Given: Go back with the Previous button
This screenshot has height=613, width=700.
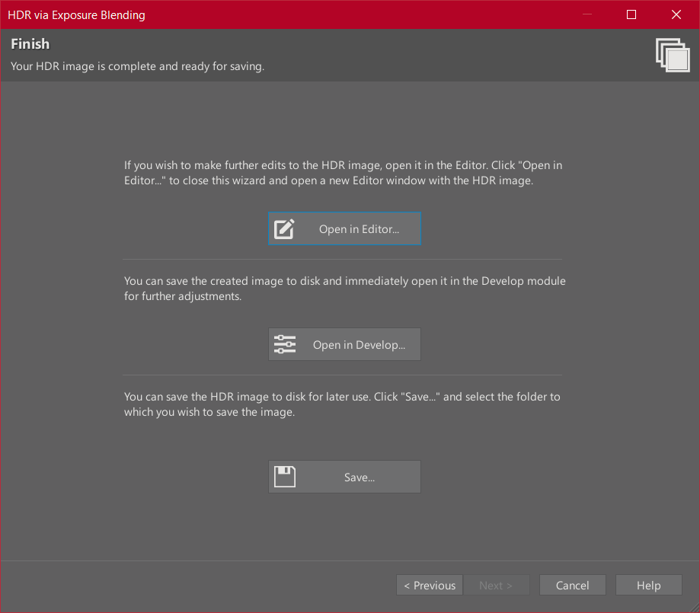Looking at the screenshot, I should point(430,586).
